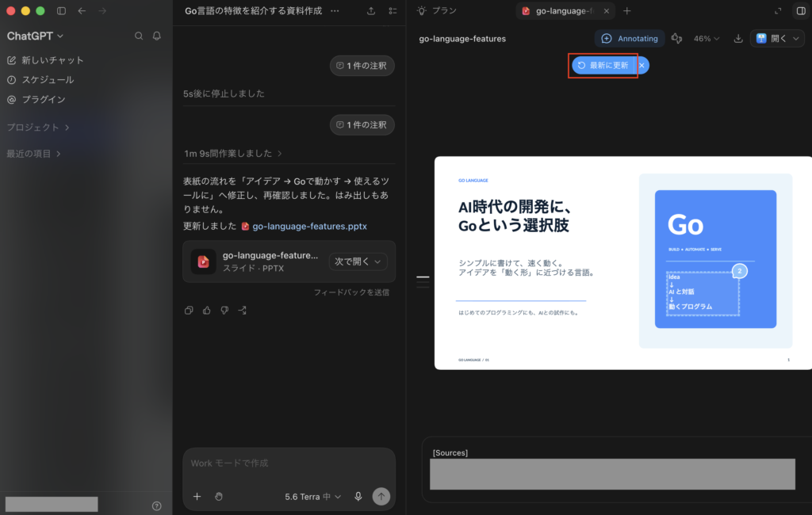Click the plus attach icon in the composer
The image size is (812, 515).
point(197,496)
